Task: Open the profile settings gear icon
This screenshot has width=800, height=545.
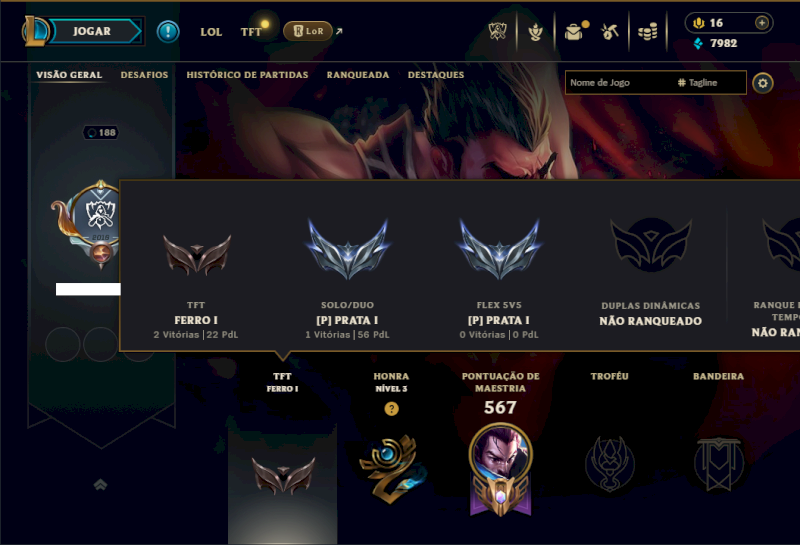Action: [x=763, y=83]
